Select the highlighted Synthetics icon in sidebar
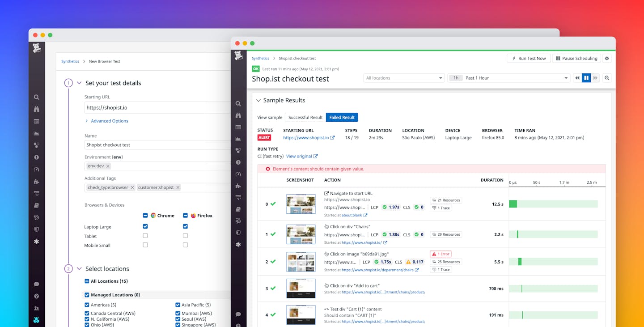The height and width of the screenshot is (327, 644). [238, 244]
